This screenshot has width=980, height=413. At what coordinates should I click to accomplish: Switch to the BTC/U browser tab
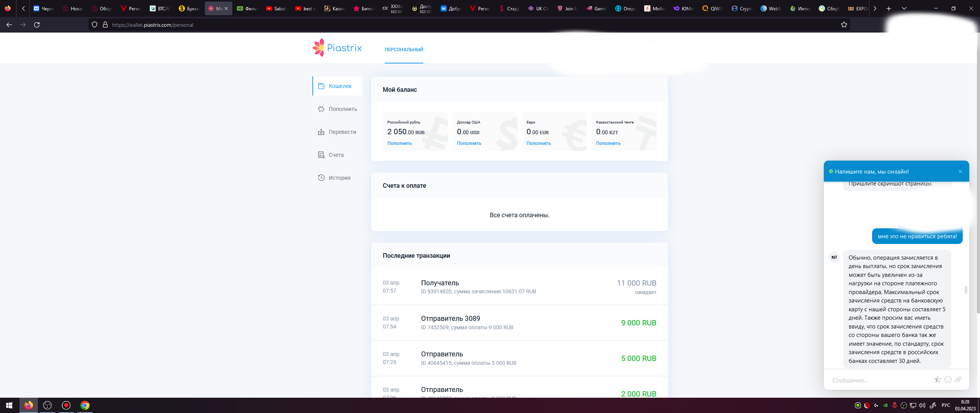pyautogui.click(x=160, y=8)
